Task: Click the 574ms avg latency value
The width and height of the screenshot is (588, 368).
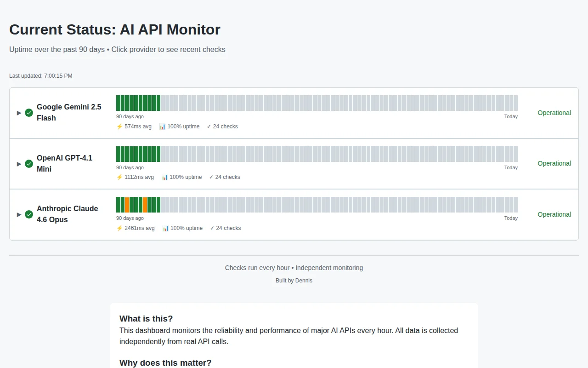Action: pos(138,126)
